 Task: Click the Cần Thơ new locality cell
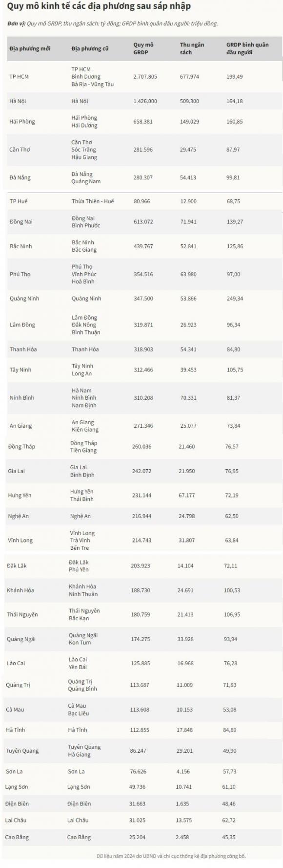(x=20, y=150)
